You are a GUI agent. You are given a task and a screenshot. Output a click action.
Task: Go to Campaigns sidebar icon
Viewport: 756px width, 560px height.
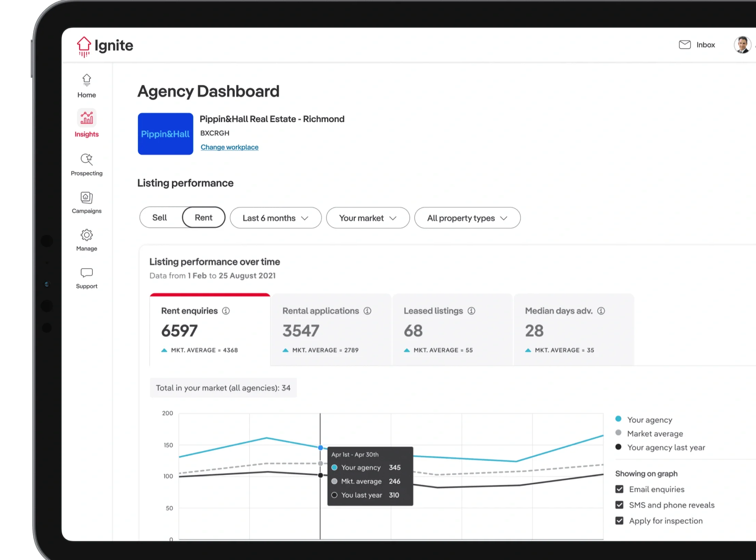(87, 198)
